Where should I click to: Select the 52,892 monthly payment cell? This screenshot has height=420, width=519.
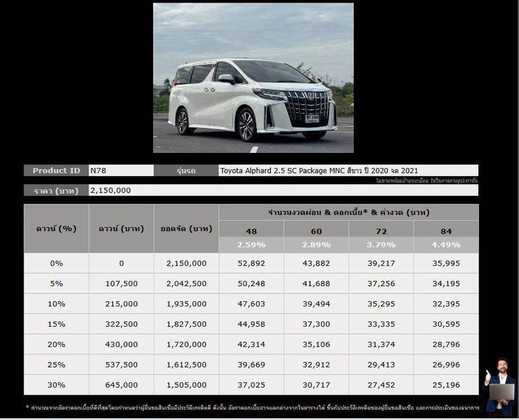pos(251,263)
